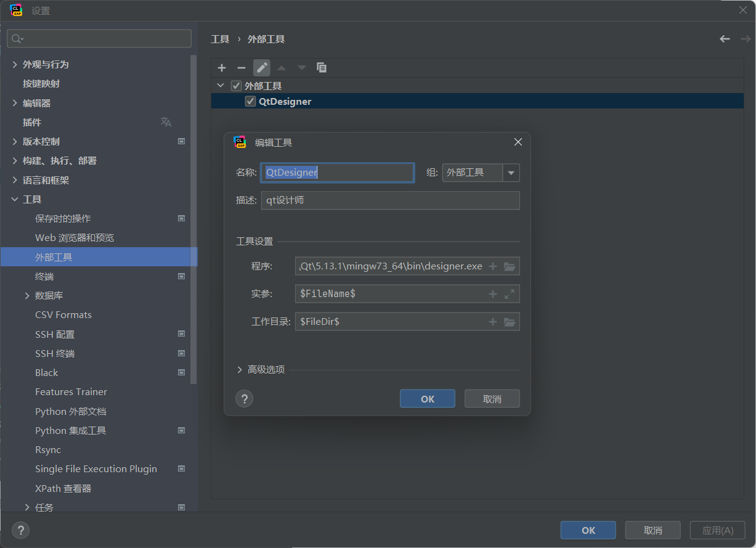This screenshot has width=756, height=548.
Task: Expand 高级选项 advanced options
Action: click(240, 370)
